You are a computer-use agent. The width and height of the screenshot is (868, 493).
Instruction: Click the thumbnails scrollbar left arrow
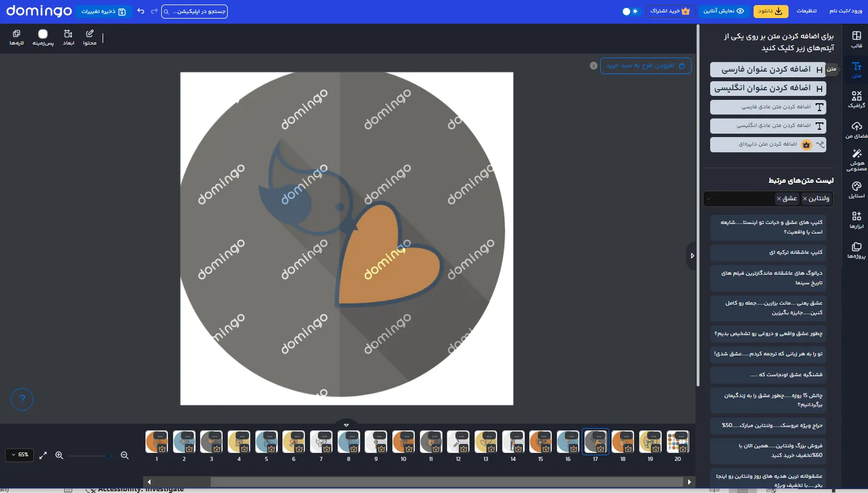[x=149, y=482]
